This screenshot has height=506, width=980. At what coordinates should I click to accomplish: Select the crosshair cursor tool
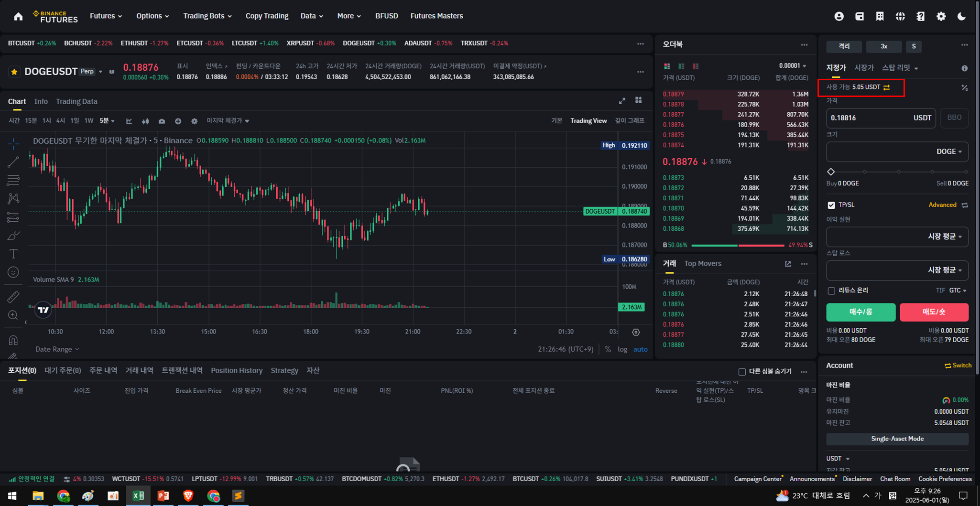click(13, 143)
